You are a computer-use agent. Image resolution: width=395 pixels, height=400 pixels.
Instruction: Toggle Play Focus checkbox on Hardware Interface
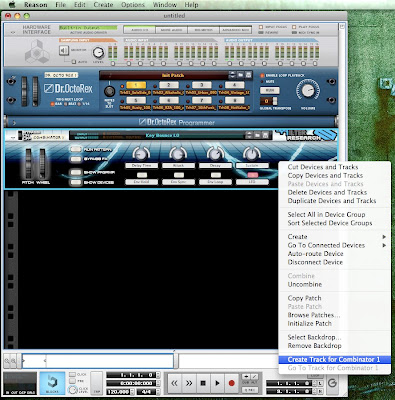point(294,27)
